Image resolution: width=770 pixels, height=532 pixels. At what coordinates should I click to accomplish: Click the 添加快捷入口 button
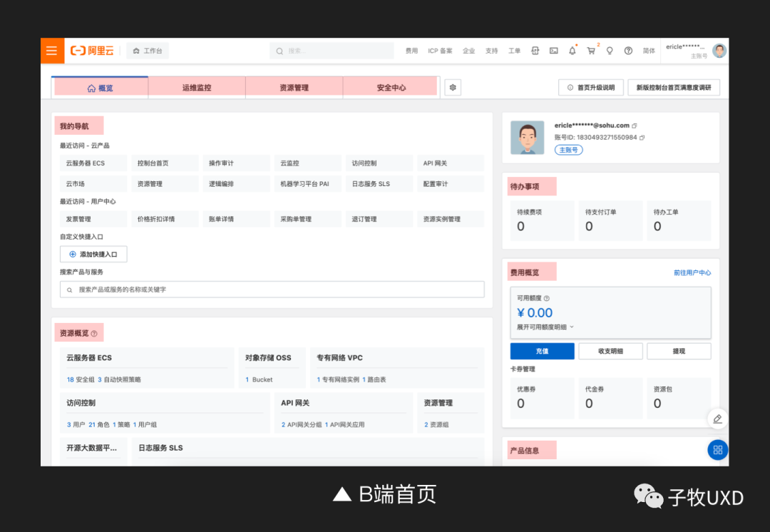[93, 254]
